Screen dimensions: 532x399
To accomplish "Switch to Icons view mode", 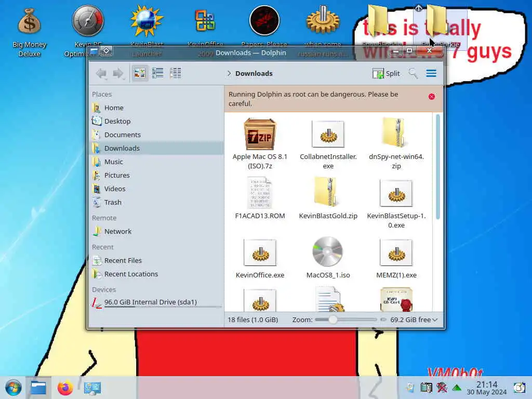I will pyautogui.click(x=140, y=73).
